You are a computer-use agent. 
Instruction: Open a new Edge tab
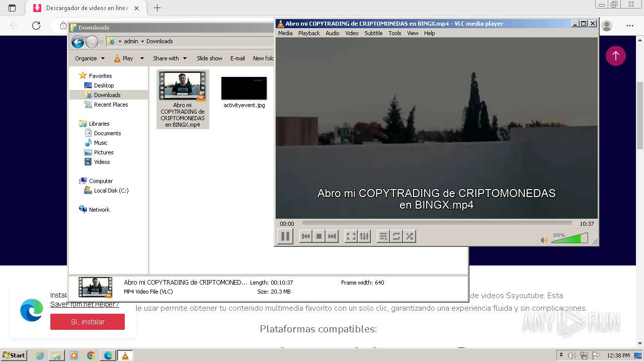coord(157,8)
